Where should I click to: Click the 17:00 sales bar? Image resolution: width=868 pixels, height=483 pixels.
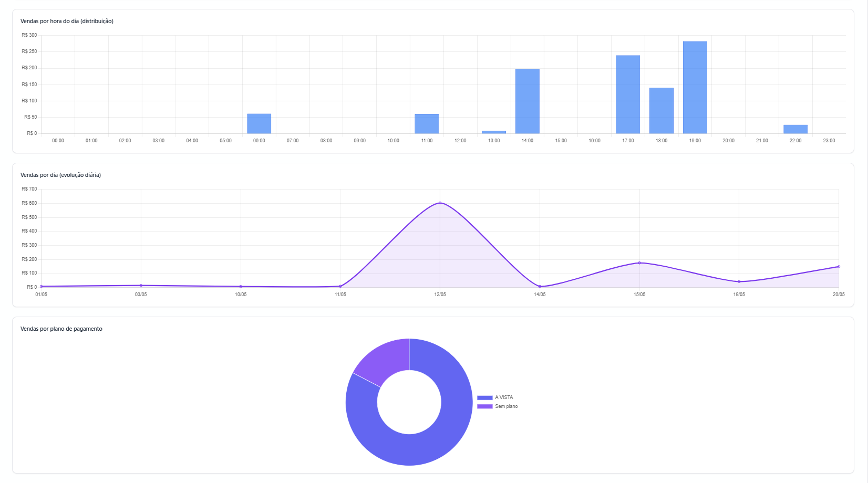tap(628, 94)
